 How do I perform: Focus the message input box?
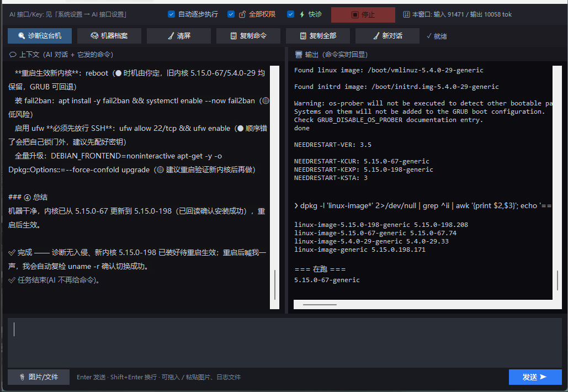[x=285, y=343]
